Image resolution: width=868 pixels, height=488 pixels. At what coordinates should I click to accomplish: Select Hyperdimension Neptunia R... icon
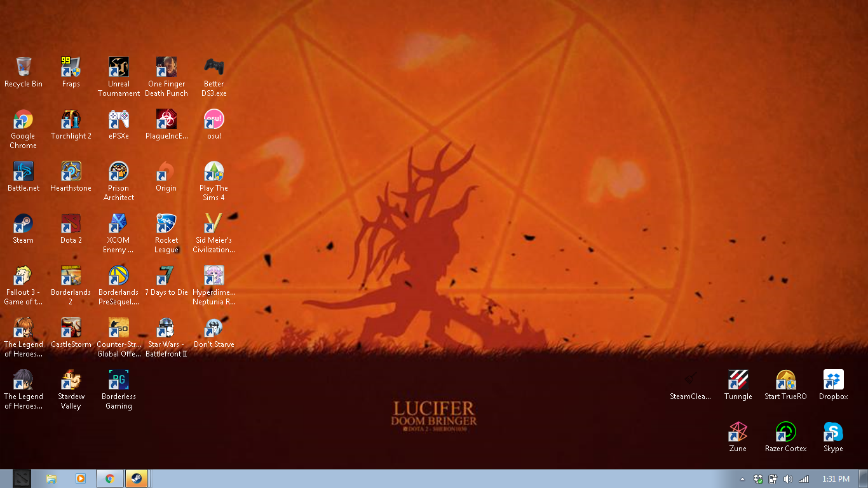[x=214, y=275]
